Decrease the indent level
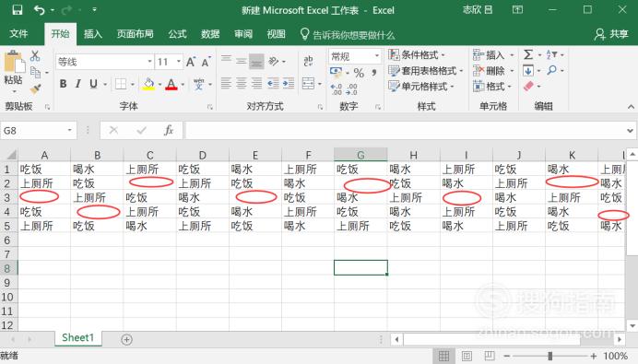 coord(273,83)
